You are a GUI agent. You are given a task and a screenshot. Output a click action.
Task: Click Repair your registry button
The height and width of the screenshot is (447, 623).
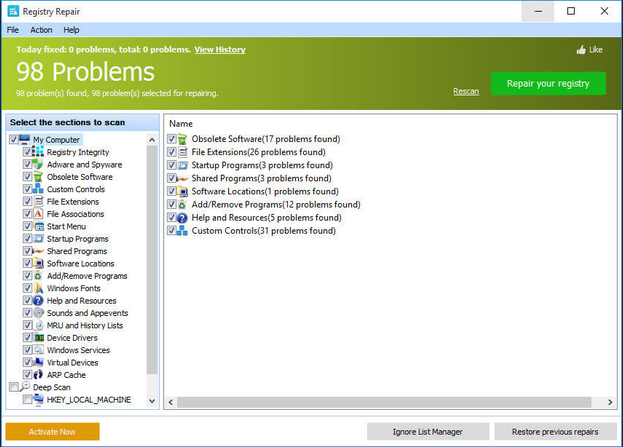[548, 83]
